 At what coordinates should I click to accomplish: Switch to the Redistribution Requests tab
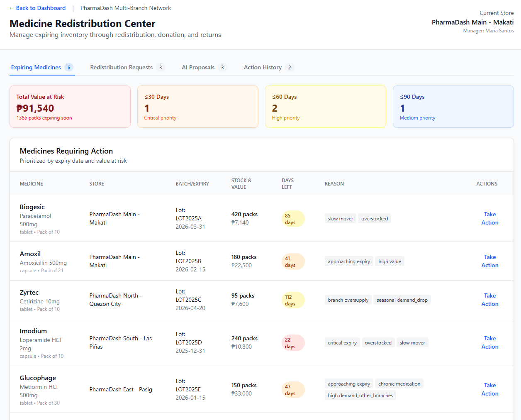[122, 67]
